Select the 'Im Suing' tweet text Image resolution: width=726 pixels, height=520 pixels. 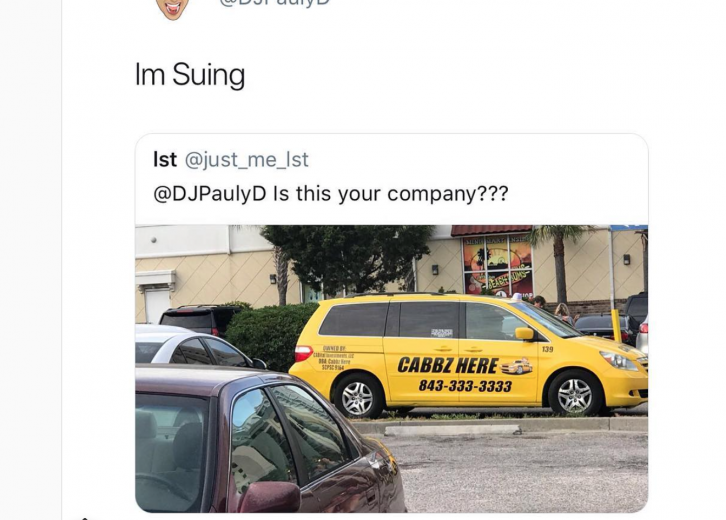(x=190, y=75)
